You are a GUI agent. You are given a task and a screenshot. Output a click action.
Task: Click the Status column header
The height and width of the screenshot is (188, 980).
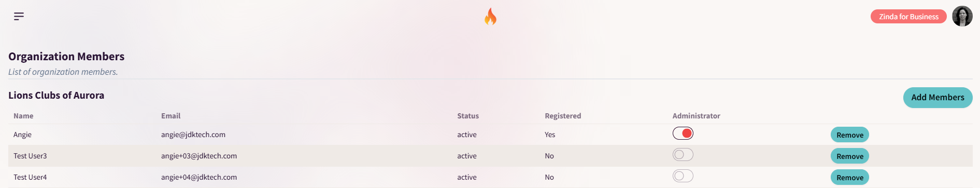point(468,116)
